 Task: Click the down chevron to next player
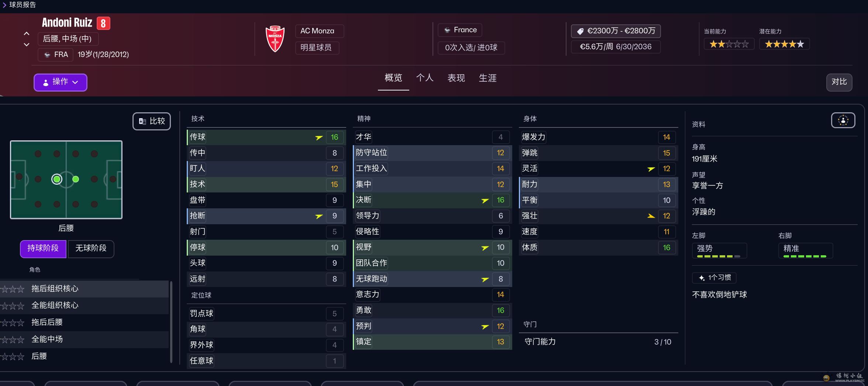pos(26,44)
